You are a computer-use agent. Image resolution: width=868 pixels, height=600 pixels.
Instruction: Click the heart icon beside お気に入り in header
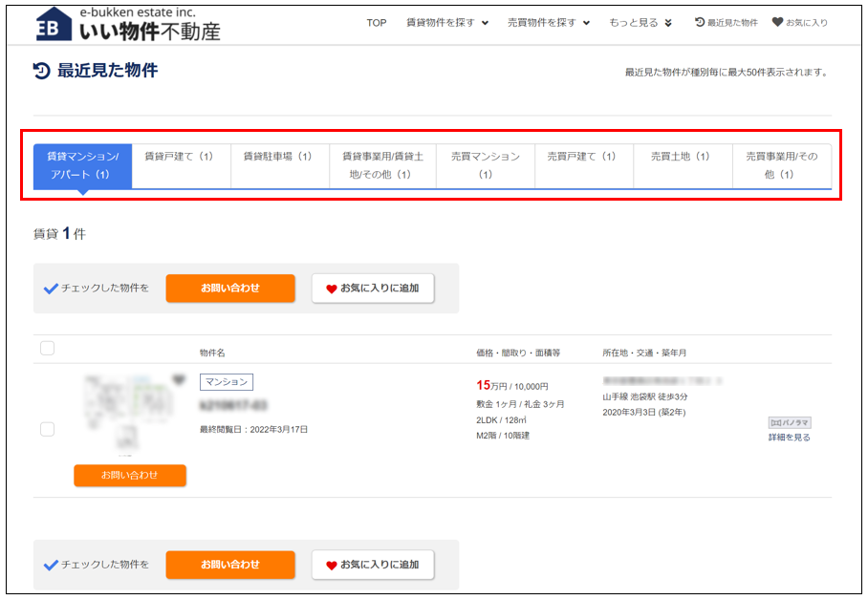[x=777, y=22]
